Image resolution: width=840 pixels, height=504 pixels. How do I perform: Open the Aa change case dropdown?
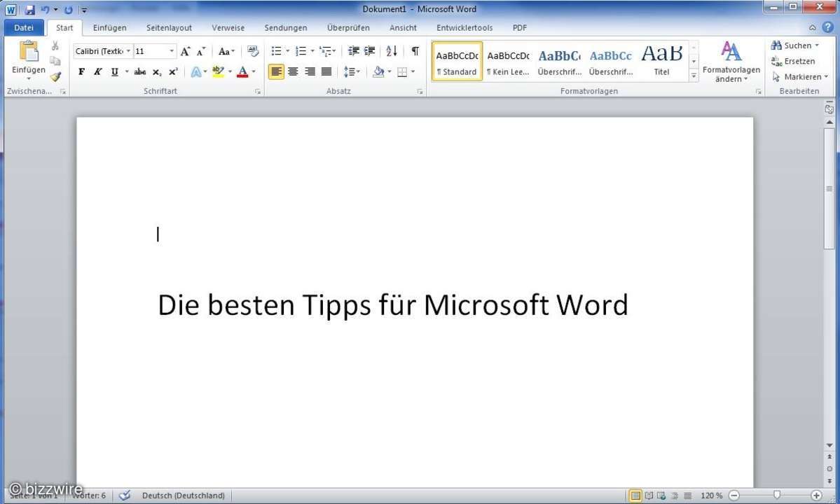click(226, 51)
